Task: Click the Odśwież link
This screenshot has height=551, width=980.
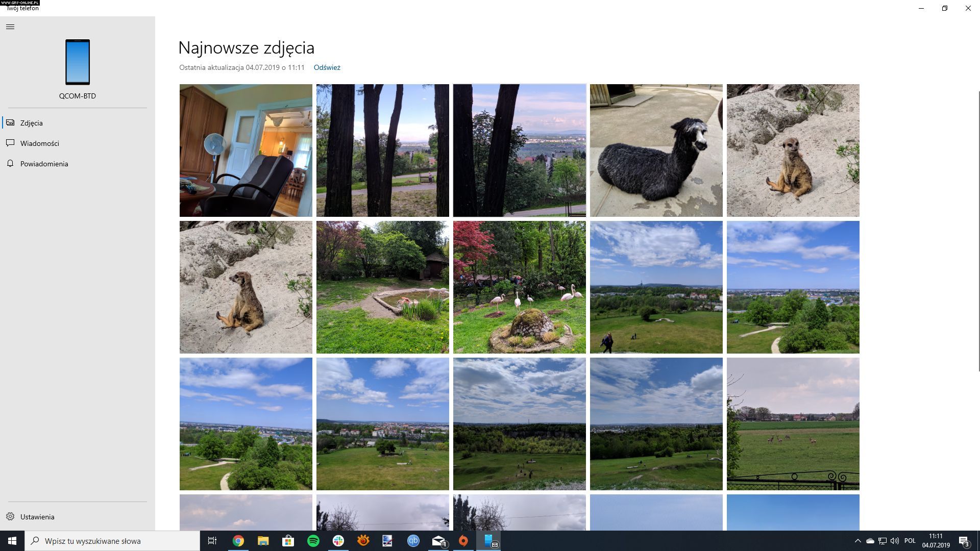Action: (x=327, y=67)
